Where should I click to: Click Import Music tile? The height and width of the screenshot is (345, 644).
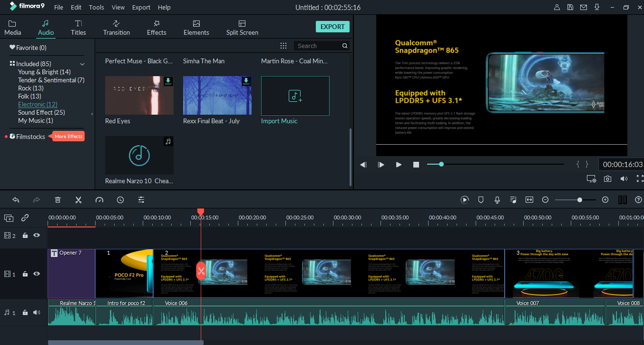click(295, 96)
